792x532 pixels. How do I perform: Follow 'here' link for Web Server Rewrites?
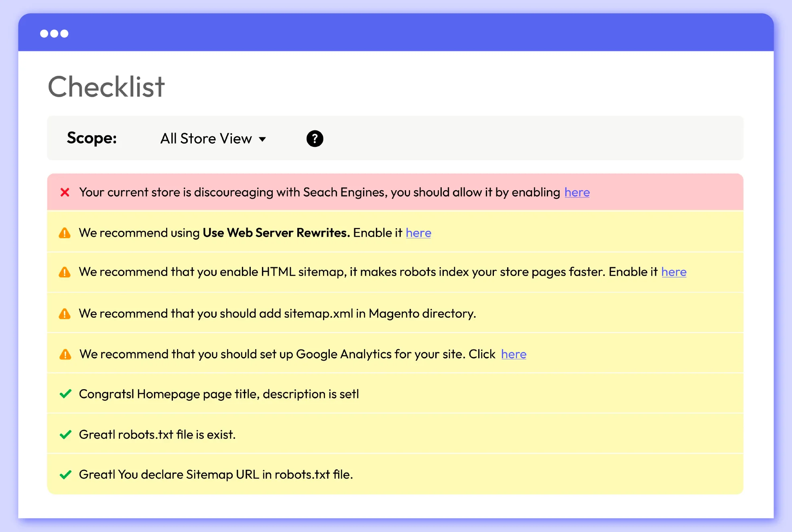click(x=418, y=233)
